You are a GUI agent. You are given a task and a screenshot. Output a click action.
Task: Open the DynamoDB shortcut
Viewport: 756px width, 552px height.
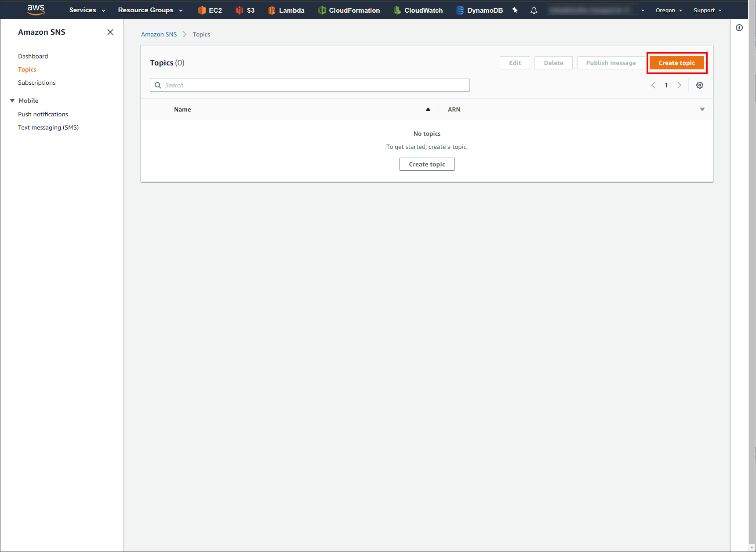(x=479, y=10)
